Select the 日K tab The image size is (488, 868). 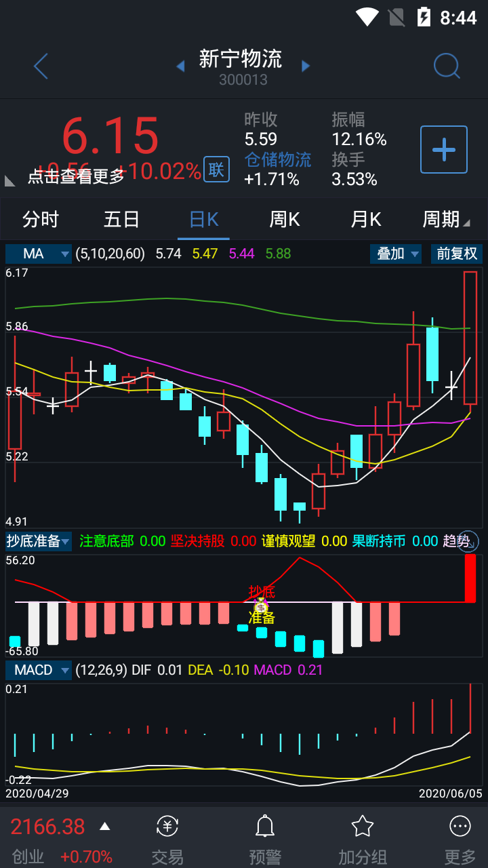click(x=203, y=220)
